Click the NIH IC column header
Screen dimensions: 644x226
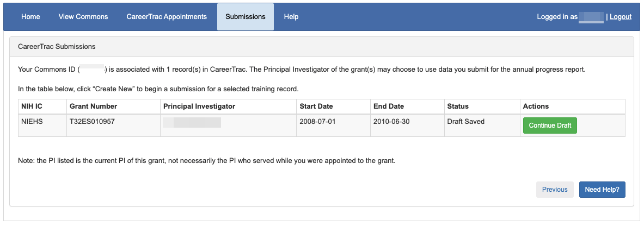[x=32, y=106]
